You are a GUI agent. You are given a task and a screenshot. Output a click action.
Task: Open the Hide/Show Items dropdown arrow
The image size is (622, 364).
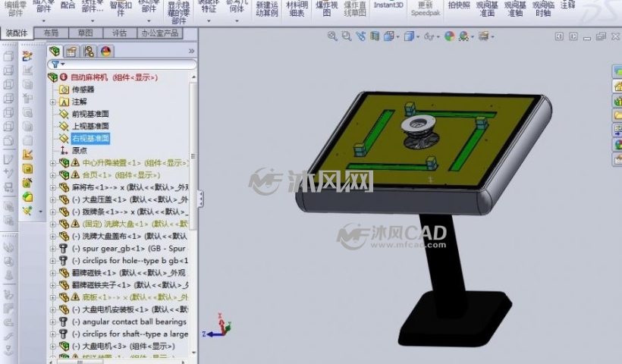pyautogui.click(x=438, y=37)
